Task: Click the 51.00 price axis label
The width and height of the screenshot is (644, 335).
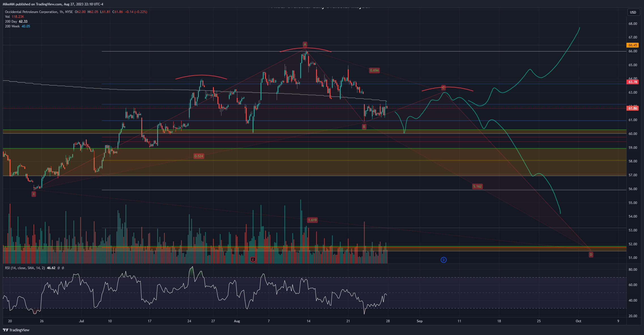Action: tap(632, 258)
